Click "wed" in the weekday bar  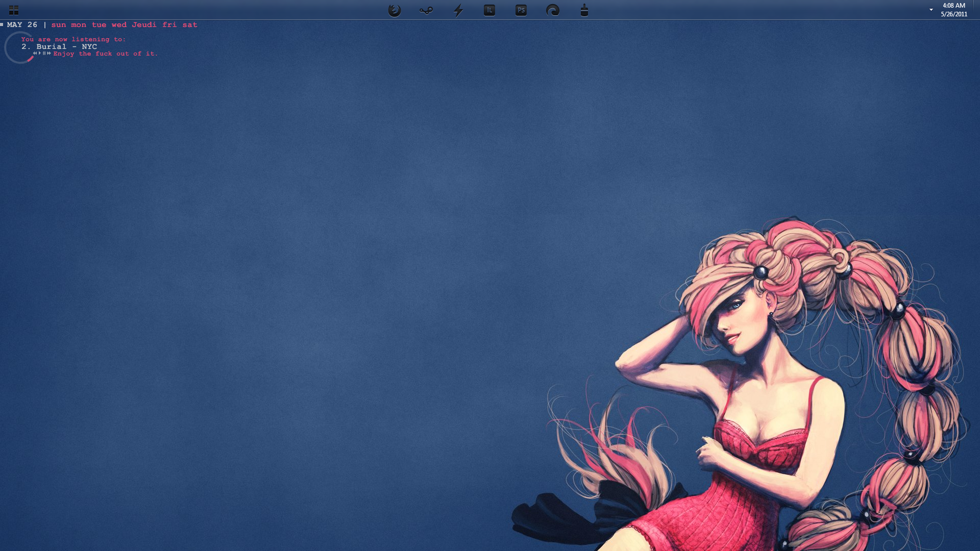click(119, 24)
